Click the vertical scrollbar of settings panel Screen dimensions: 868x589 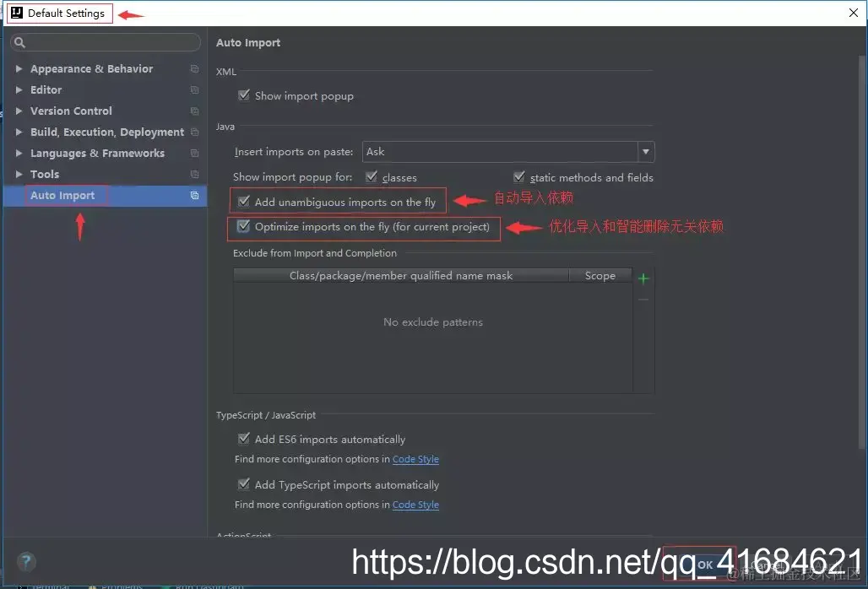(862, 251)
